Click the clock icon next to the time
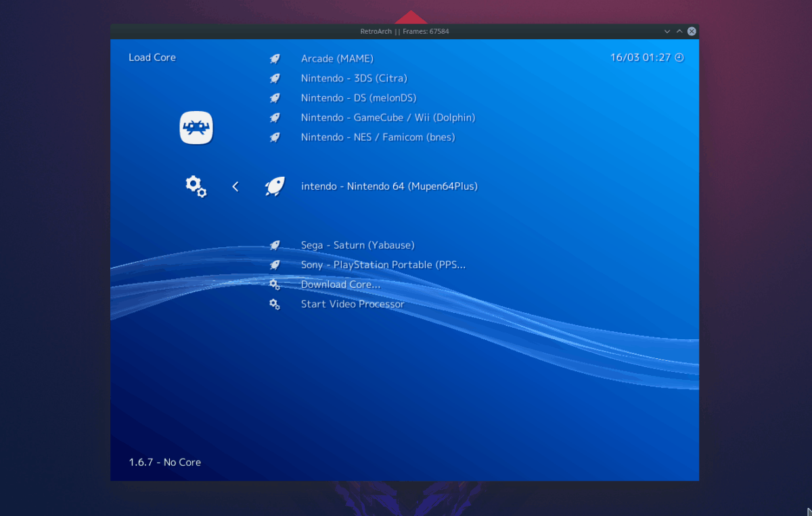Image resolution: width=812 pixels, height=516 pixels. click(679, 58)
